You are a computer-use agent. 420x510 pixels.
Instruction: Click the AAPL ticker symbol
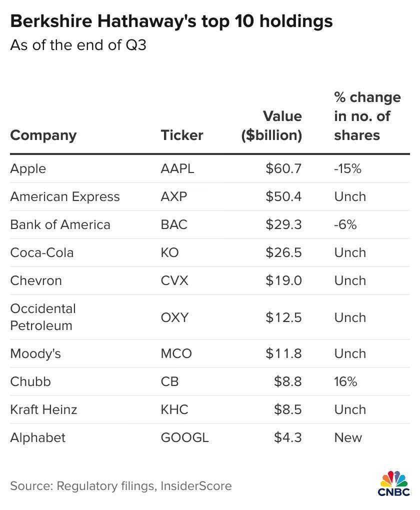[x=177, y=168]
